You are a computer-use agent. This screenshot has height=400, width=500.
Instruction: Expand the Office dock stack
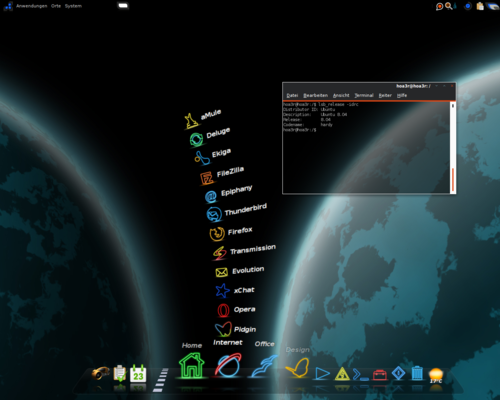tap(264, 367)
